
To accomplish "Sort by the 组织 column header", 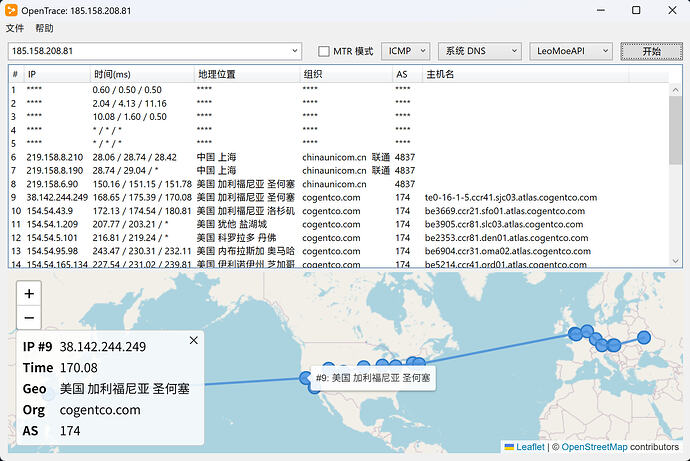I will [x=346, y=74].
